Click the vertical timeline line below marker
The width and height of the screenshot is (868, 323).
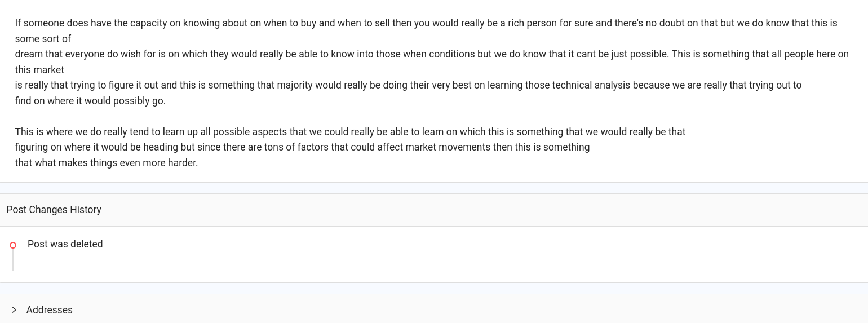tap(13, 260)
